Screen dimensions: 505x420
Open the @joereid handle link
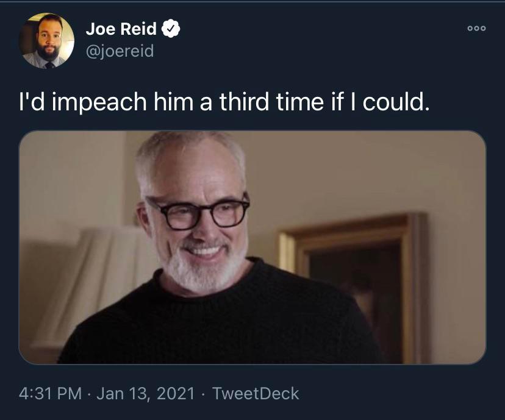click(120, 51)
